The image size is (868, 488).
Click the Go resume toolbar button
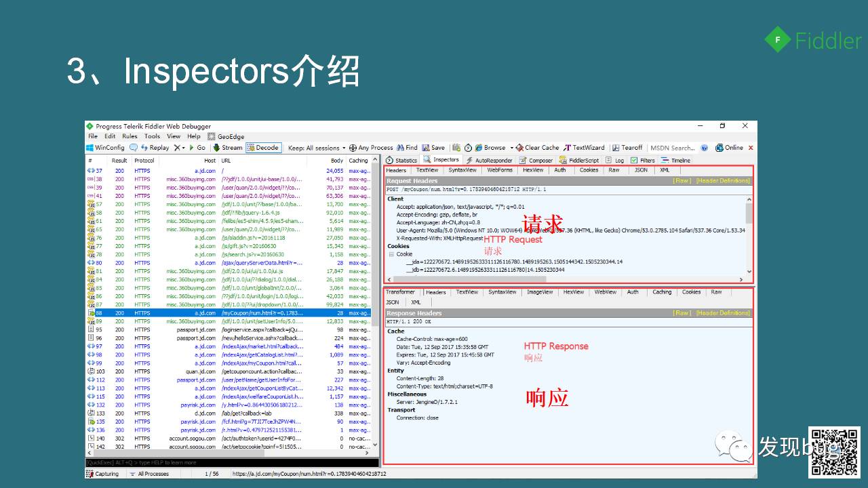197,148
